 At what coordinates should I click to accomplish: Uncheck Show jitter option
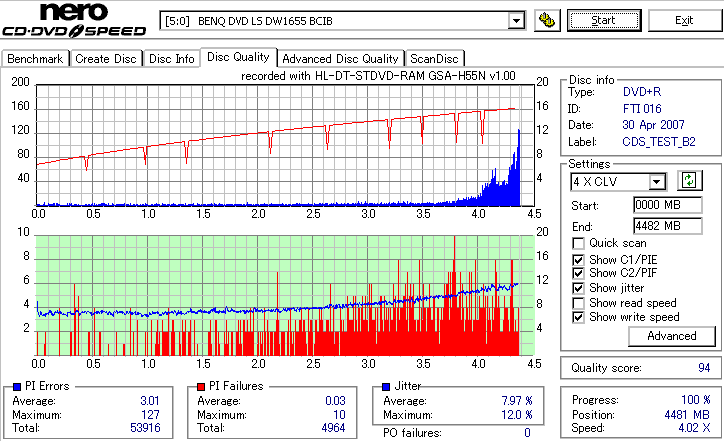(578, 289)
